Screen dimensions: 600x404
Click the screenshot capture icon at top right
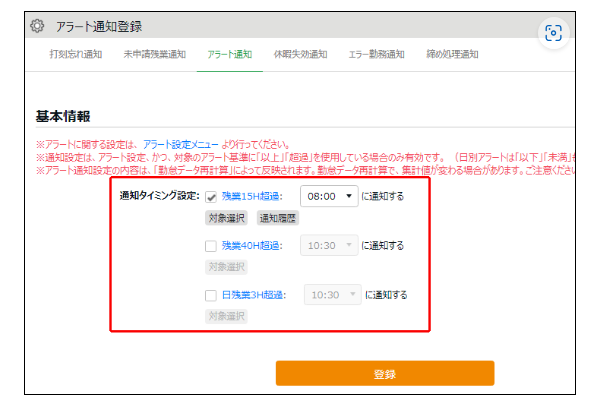[x=553, y=33]
